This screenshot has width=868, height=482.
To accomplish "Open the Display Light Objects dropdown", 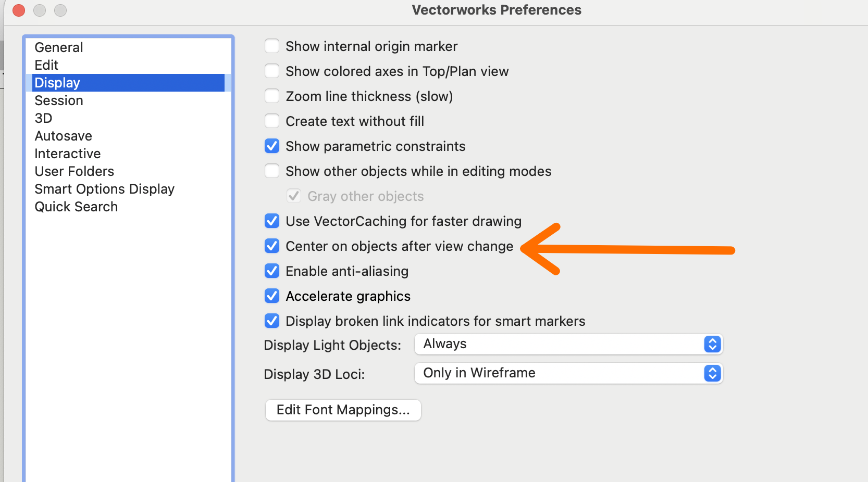I will [568, 344].
